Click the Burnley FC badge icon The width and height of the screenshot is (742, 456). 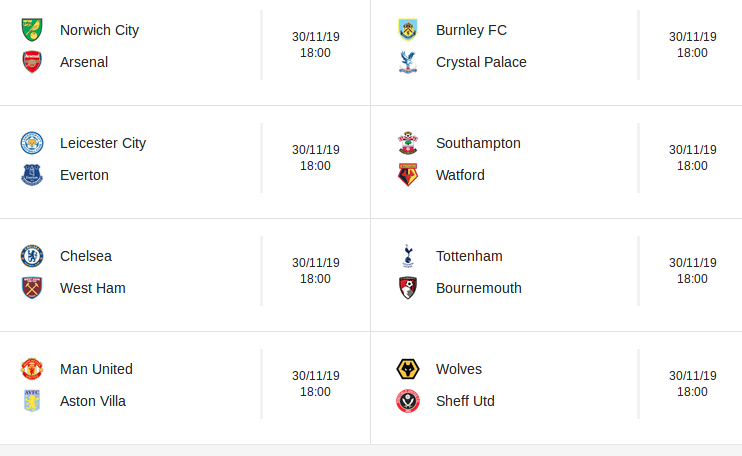408,30
